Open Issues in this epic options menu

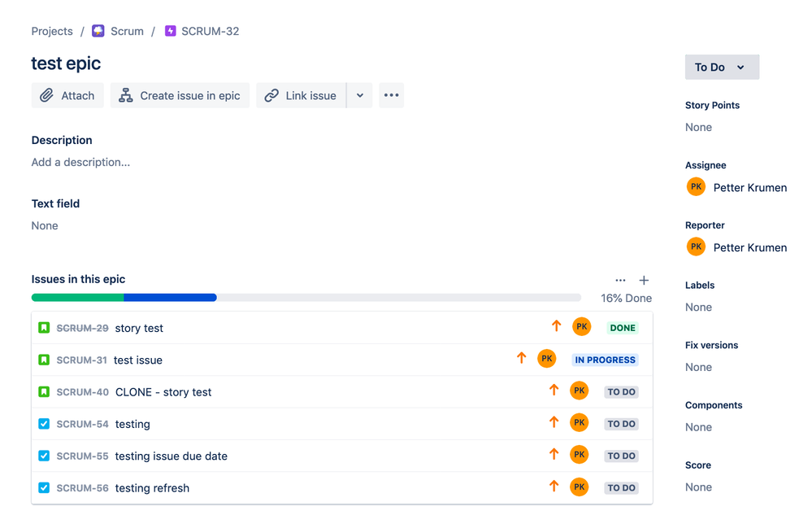click(x=620, y=281)
